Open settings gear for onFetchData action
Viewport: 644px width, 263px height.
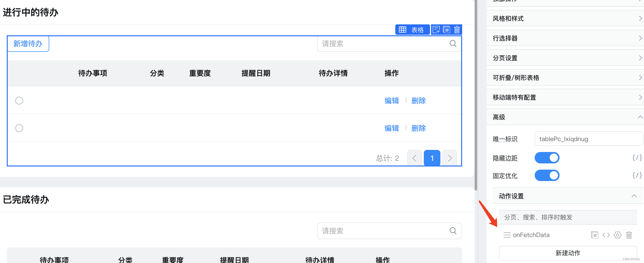click(617, 235)
